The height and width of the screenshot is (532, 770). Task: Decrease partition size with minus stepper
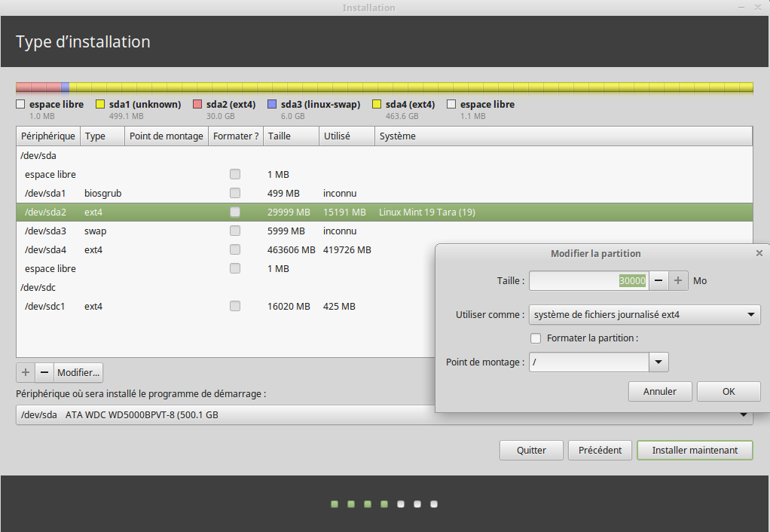click(658, 281)
